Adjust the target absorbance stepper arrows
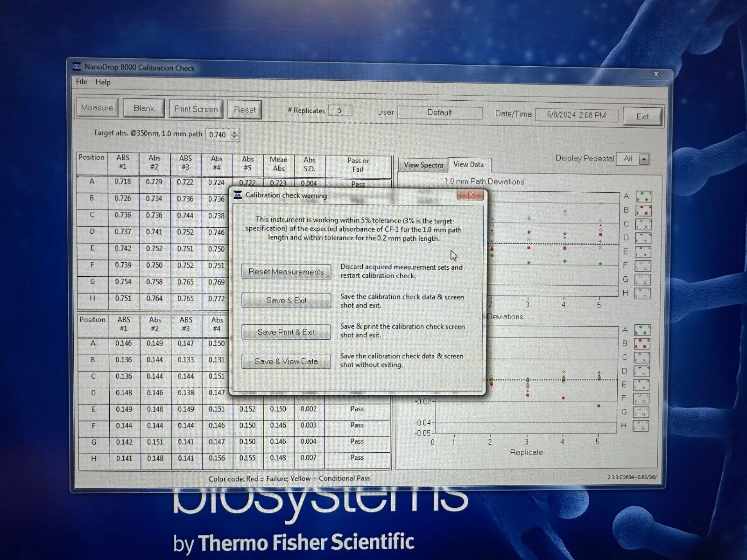Viewport: 747px width, 560px height. pos(234,135)
